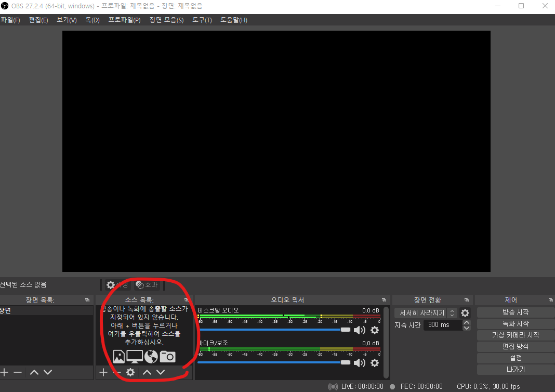Click 방송 시작 button
Viewport: 555px width, 392px height.
click(x=516, y=312)
